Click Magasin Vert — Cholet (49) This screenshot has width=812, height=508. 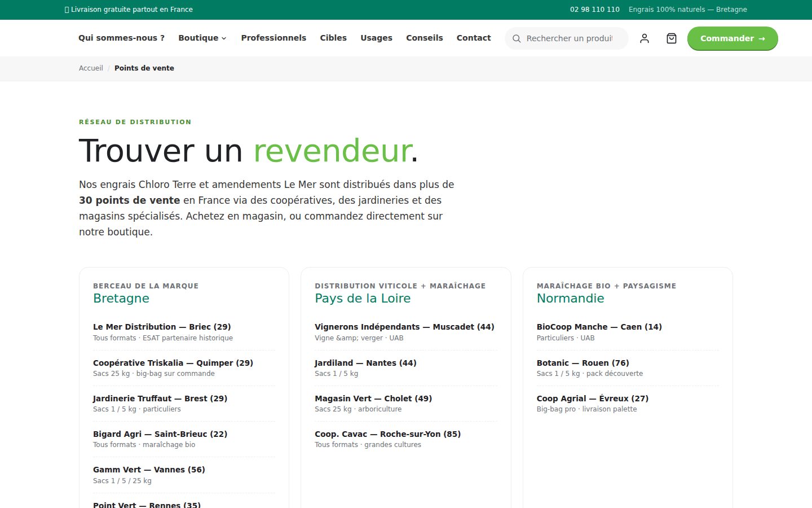point(373,398)
